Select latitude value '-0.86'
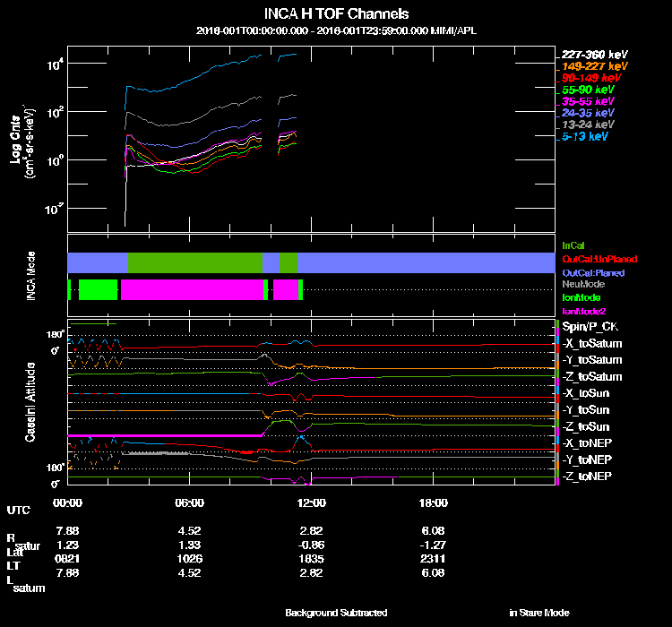The width and height of the screenshot is (672, 627). click(312, 545)
